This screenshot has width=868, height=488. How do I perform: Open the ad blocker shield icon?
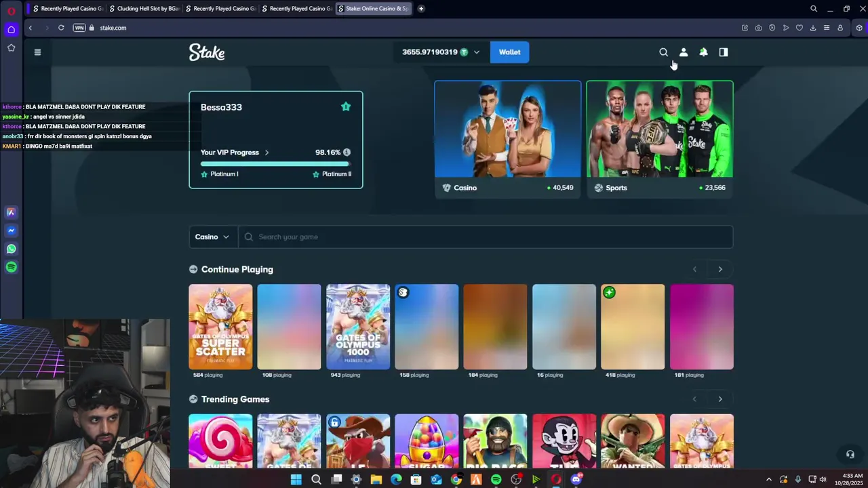[772, 28]
